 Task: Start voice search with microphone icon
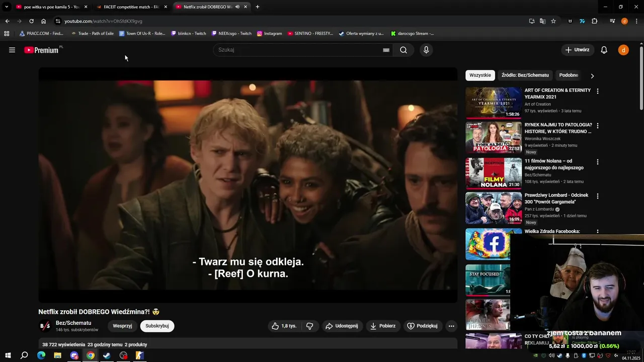[x=426, y=50]
